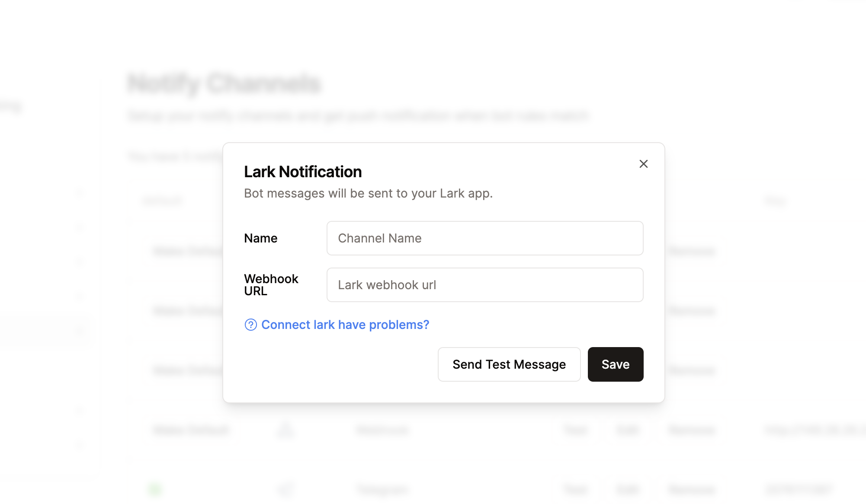Focus the Lark webhook url field
Screen dimensions: 866x504
484,285
